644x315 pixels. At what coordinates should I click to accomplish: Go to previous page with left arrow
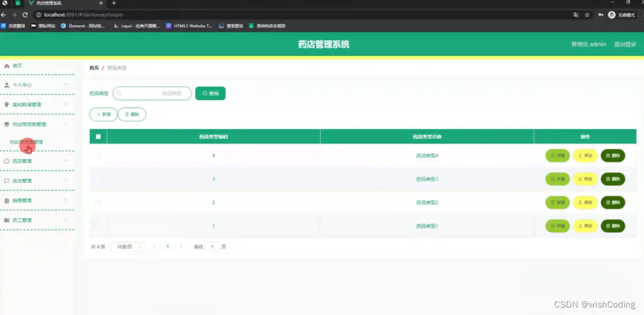(x=154, y=247)
